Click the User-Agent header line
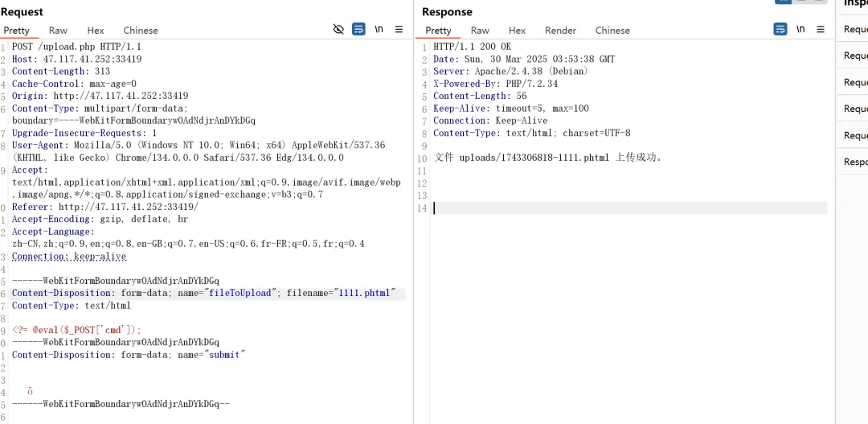This screenshot has width=868, height=424. [x=199, y=145]
